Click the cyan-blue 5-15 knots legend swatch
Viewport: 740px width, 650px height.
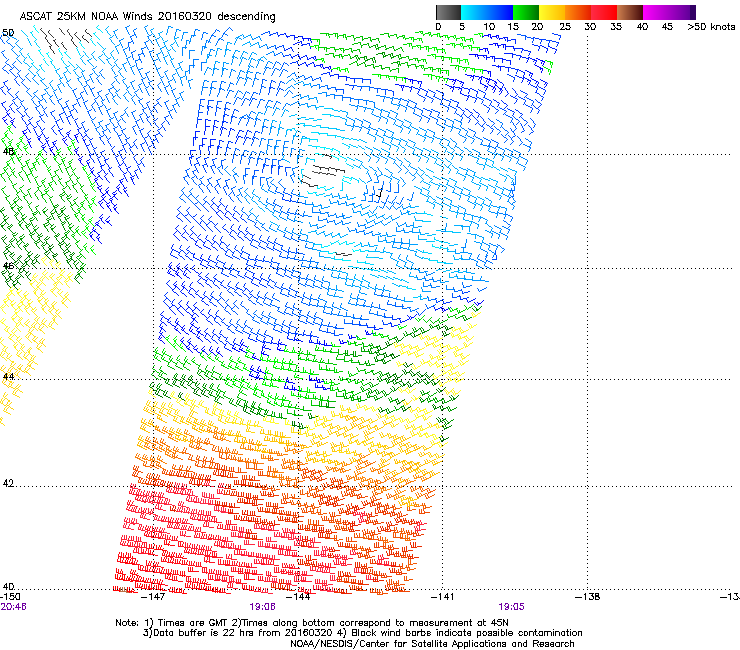coord(487,12)
